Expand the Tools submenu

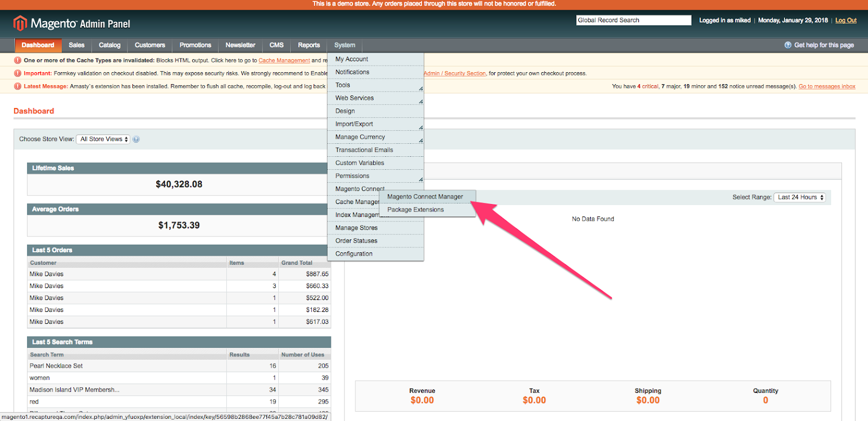coord(375,85)
